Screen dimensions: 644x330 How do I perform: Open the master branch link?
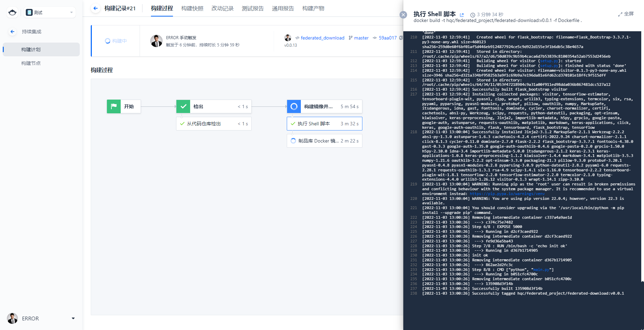point(361,38)
